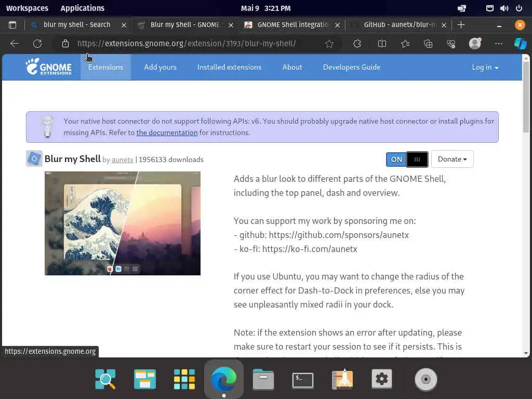The height and width of the screenshot is (399, 532).
Task: Click the page vertical scrollbar thumb
Action: pyautogui.click(x=526, y=97)
